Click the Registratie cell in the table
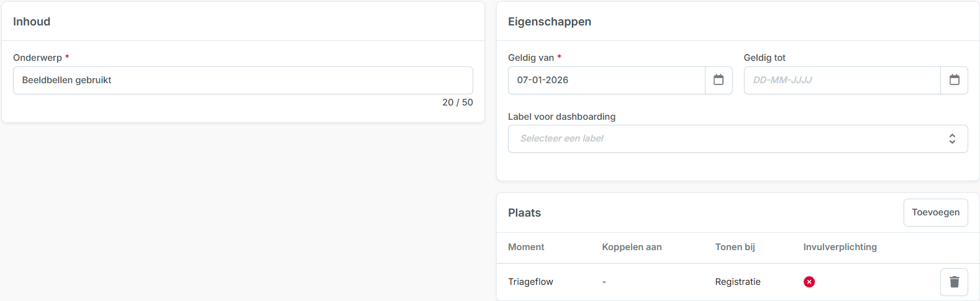This screenshot has height=301, width=980. 737,282
